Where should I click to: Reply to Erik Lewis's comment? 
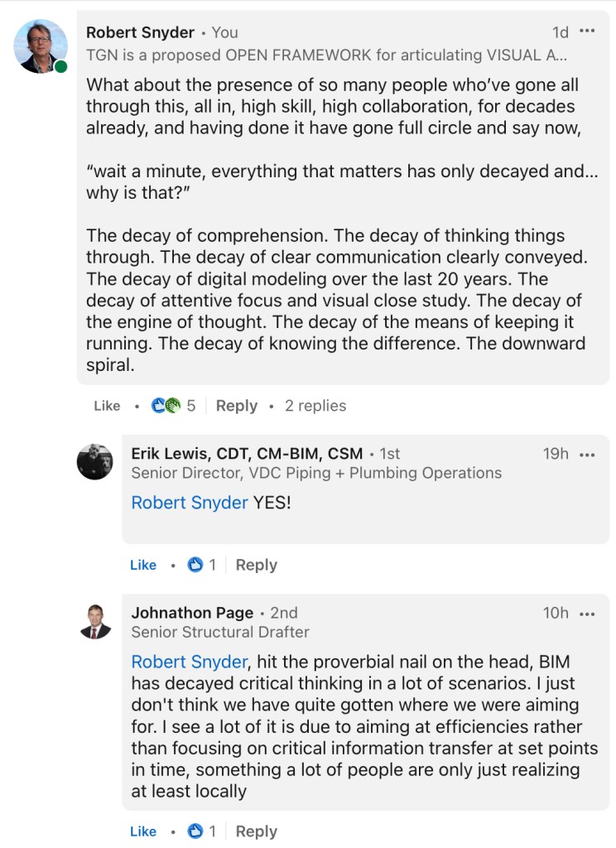click(257, 565)
